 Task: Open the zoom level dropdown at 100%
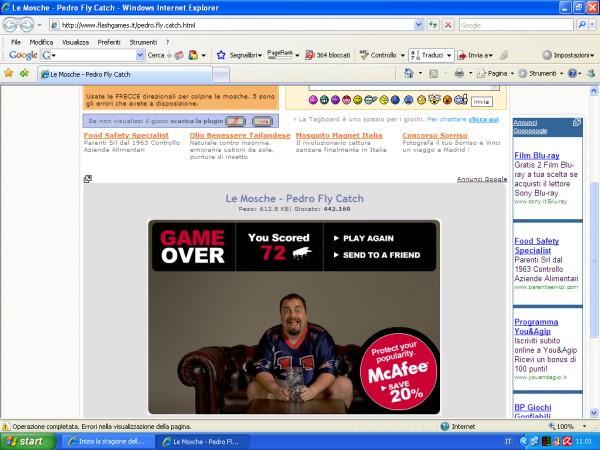click(584, 426)
